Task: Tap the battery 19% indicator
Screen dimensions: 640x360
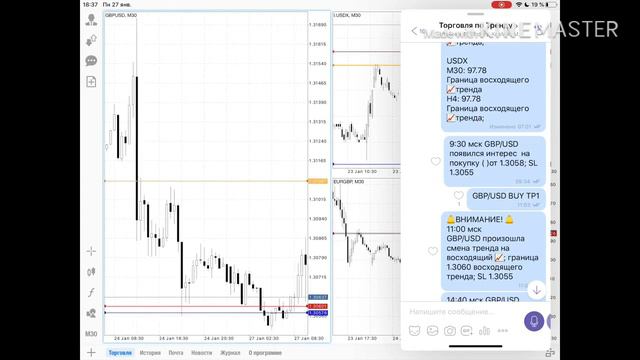Action: click(545, 4)
